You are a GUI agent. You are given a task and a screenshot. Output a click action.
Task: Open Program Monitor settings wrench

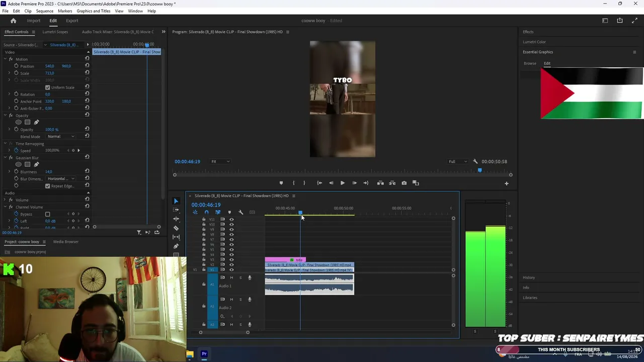[x=475, y=161]
